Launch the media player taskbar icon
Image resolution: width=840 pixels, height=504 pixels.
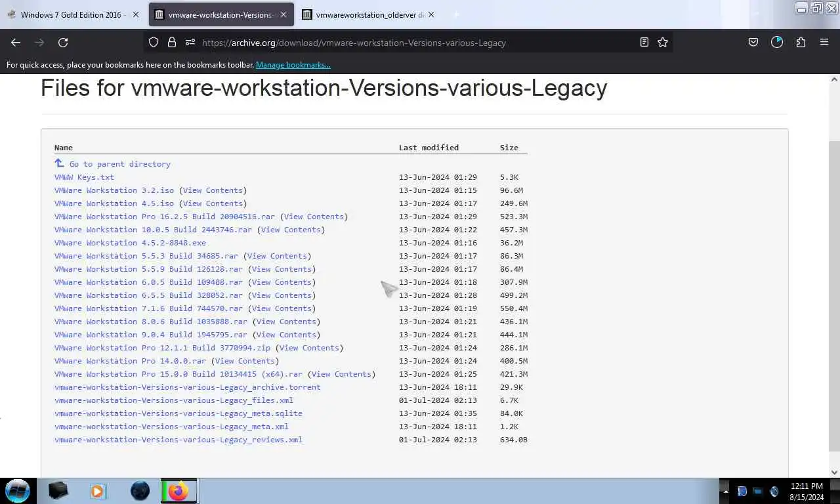coord(98,491)
